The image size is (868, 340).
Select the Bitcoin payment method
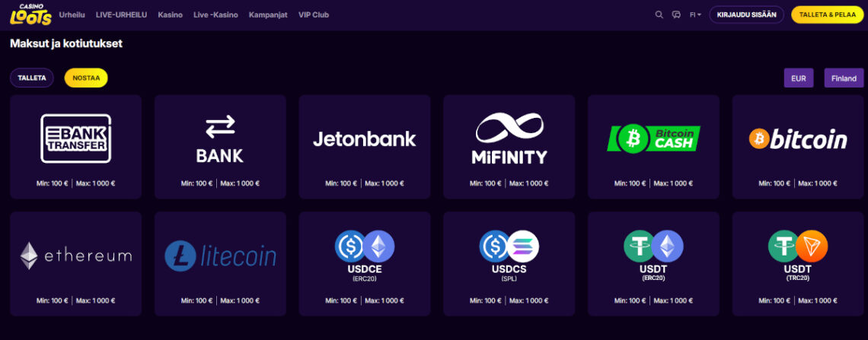point(797,146)
